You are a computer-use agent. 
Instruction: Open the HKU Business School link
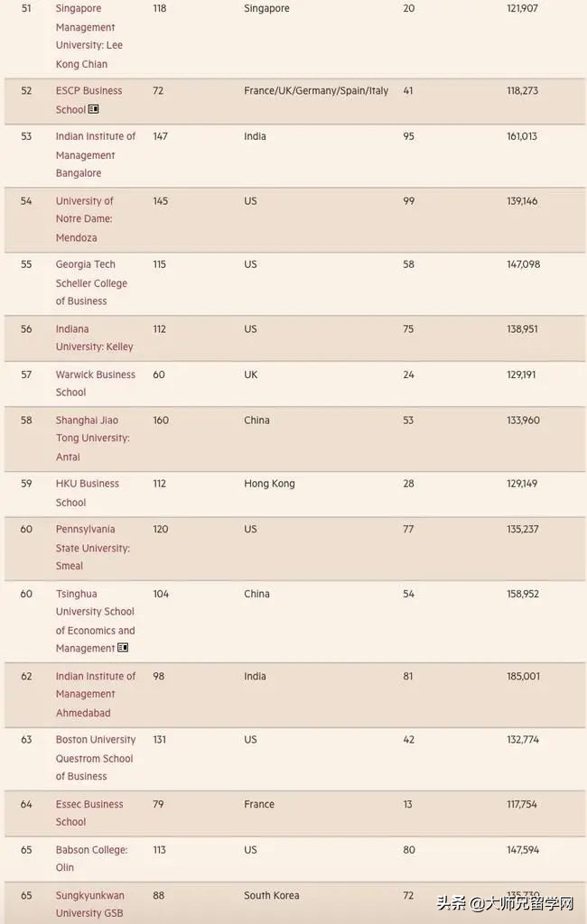87,493
